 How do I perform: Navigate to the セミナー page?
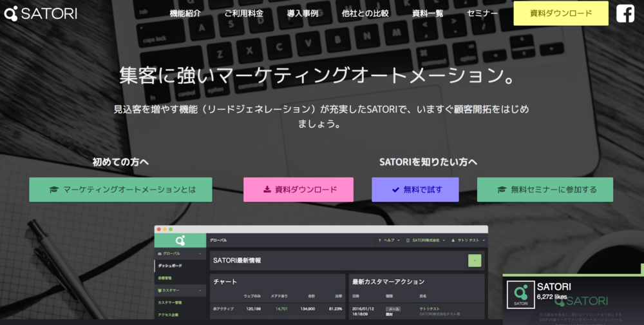tap(482, 14)
